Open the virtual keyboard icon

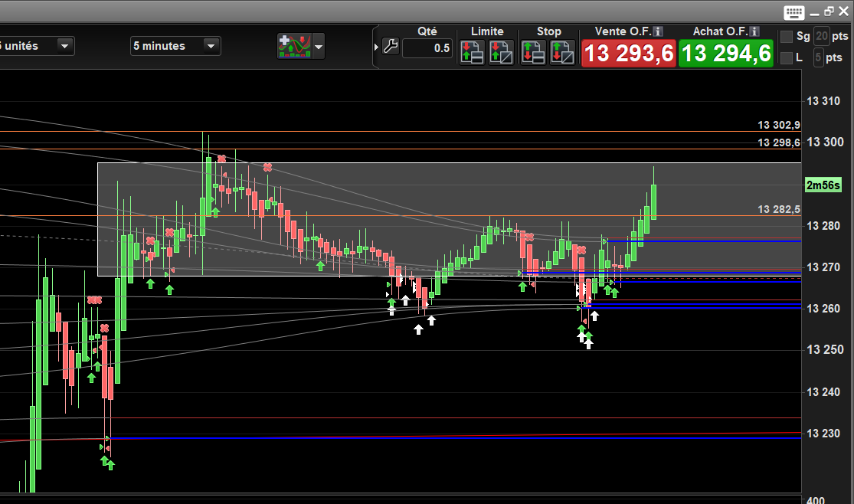coord(793,12)
